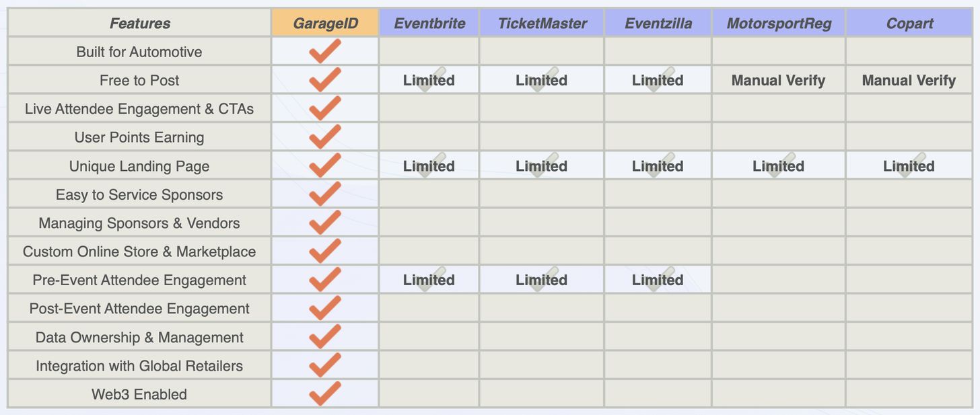This screenshot has width=980, height=415.
Task: Click the GarageID checkmark for Custom Online Store & Marketplace
Action: click(x=325, y=252)
